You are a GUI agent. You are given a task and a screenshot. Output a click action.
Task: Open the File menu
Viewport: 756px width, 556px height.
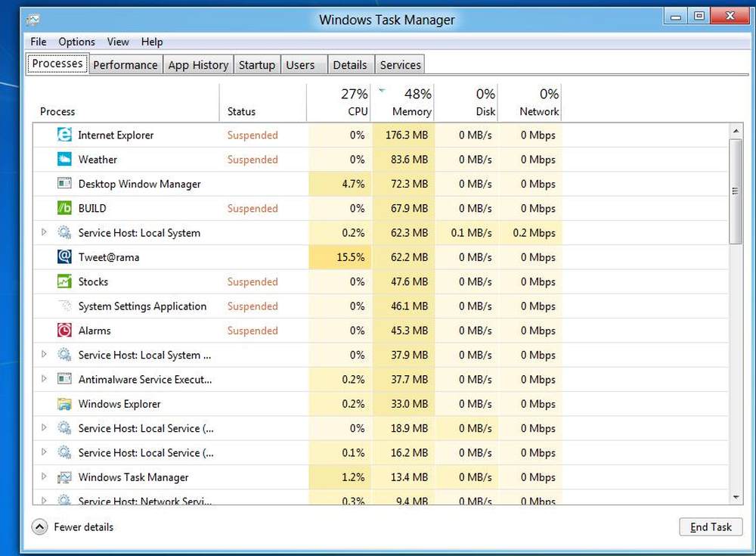(x=38, y=42)
